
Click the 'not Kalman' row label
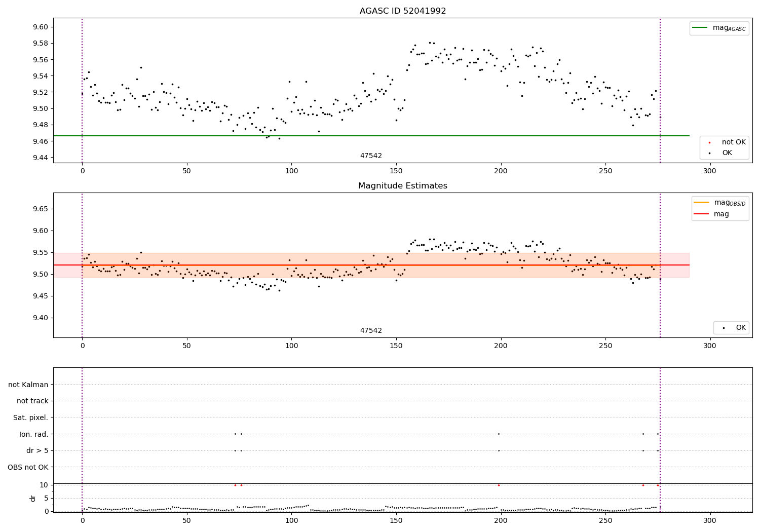pyautogui.click(x=28, y=385)
